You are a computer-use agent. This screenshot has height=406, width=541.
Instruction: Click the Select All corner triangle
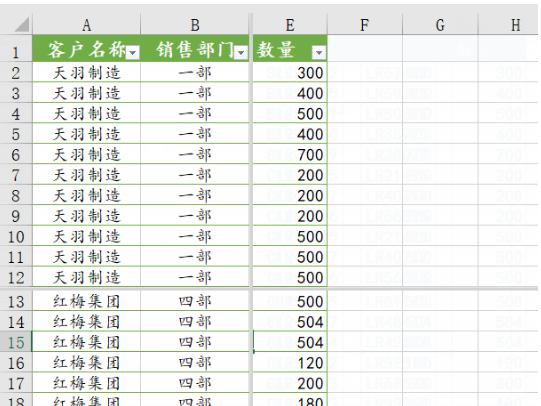[21, 24]
